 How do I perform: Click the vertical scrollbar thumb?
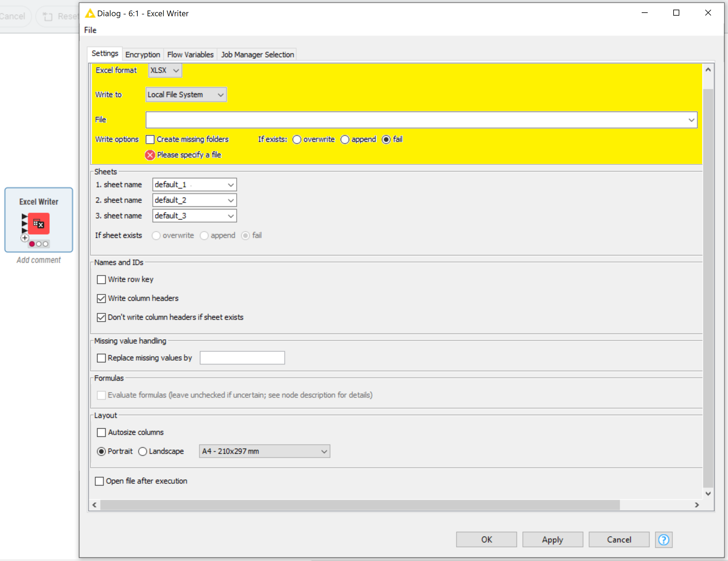coord(708,288)
